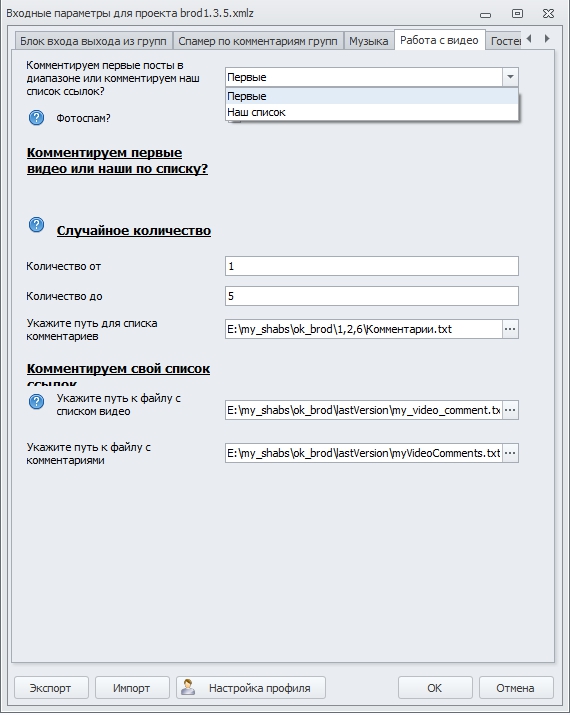Click the help icon next to Фотоспам
The height and width of the screenshot is (715, 570).
(x=36, y=118)
